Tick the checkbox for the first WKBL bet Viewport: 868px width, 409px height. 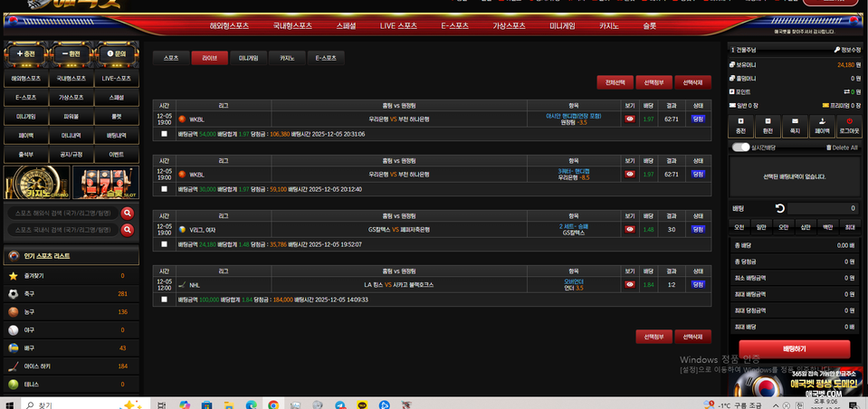point(164,133)
